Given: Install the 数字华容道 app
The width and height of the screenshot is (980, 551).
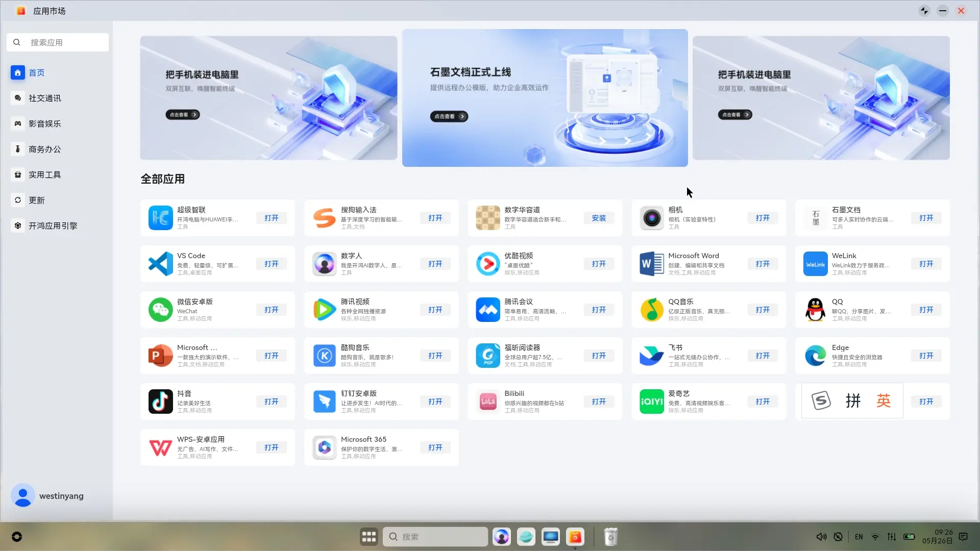Looking at the screenshot, I should pyautogui.click(x=599, y=218).
